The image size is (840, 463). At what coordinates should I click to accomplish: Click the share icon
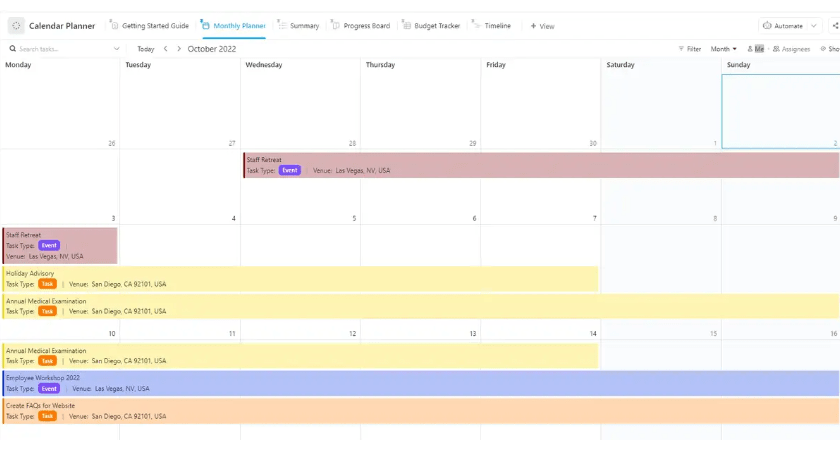(x=835, y=26)
